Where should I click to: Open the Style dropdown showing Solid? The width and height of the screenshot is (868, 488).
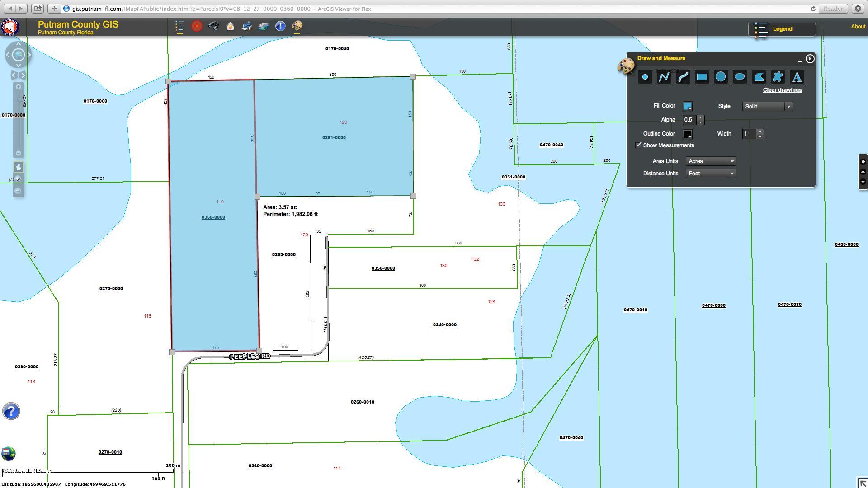point(767,106)
